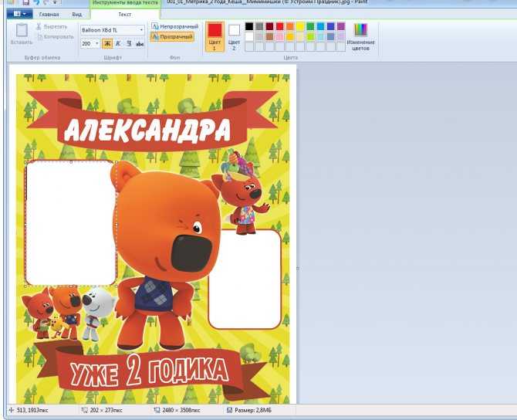Toggle strikethrough abc formatting
This screenshot has width=517, height=420.
[x=140, y=44]
